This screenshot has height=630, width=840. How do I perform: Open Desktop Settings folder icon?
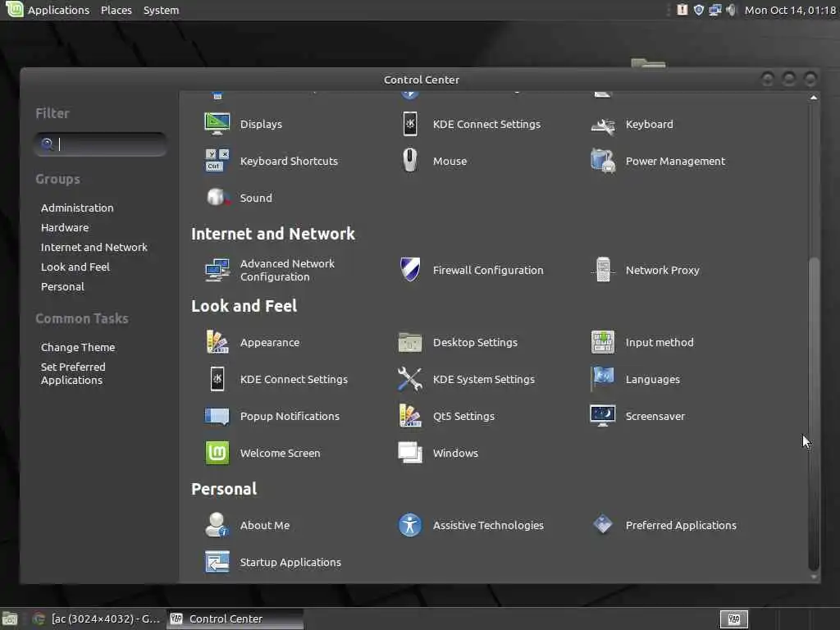[x=410, y=342]
